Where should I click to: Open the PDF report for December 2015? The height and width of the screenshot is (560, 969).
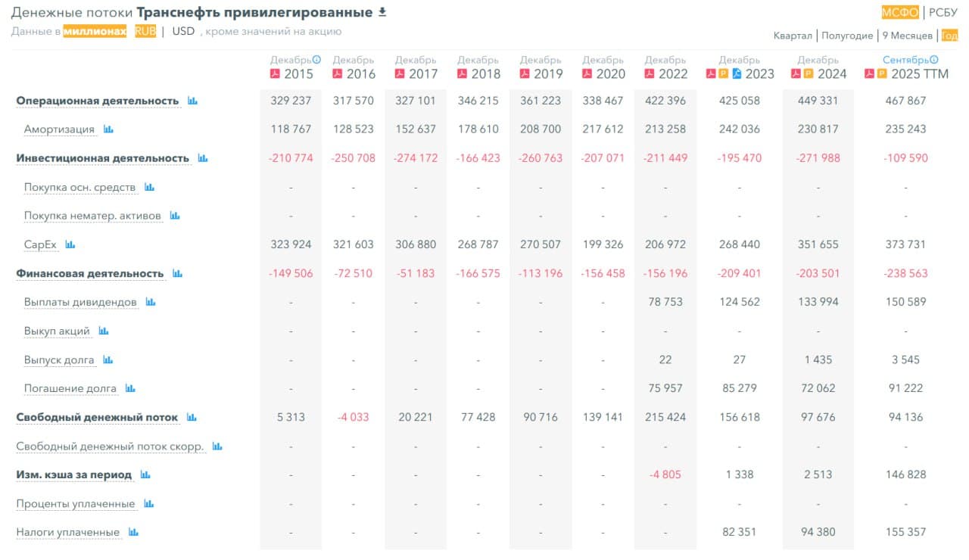coord(275,71)
